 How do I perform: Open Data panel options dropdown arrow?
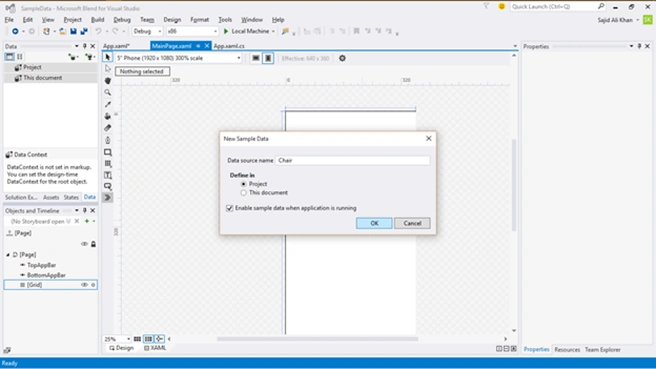tap(77, 46)
